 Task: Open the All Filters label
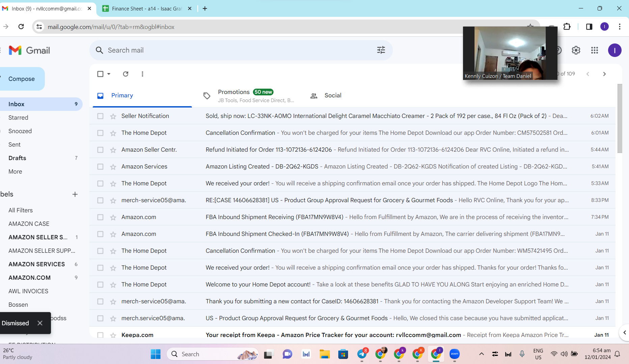21,210
